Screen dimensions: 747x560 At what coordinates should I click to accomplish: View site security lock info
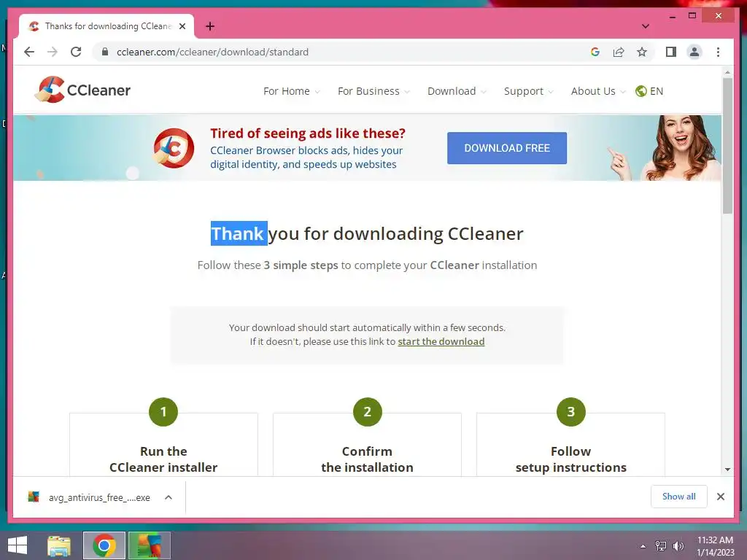[105, 52]
